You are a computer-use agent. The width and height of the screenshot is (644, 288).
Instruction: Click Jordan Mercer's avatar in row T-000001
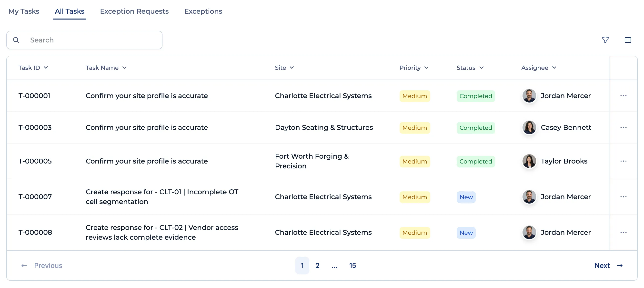click(529, 96)
